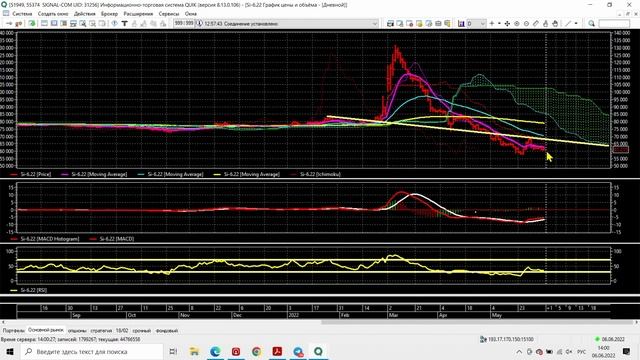
Task: Click the window icon with magnifier in toolbar
Action: tap(83, 23)
